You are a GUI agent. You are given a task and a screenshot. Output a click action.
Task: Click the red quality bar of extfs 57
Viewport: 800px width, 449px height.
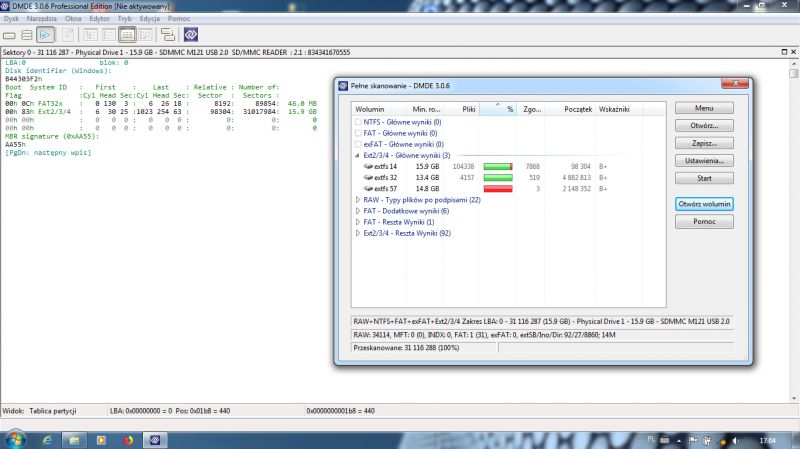[498, 189]
